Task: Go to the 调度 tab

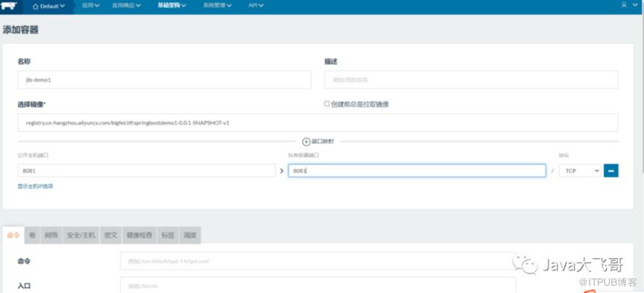Action: click(188, 235)
